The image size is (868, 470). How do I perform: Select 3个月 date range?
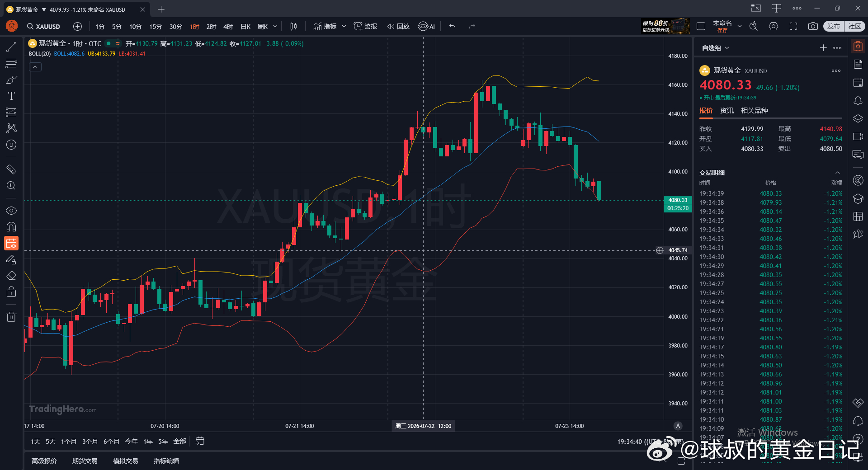90,442
